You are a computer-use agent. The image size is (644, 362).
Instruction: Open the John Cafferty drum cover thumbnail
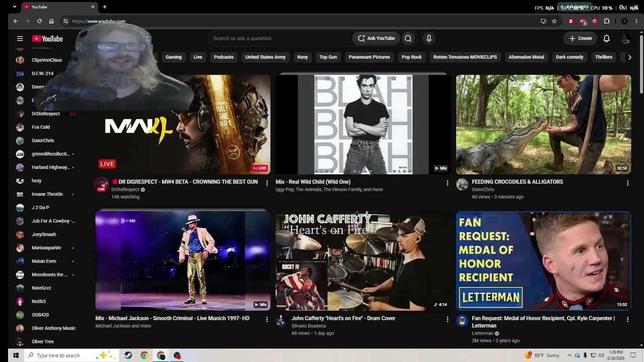tap(363, 261)
